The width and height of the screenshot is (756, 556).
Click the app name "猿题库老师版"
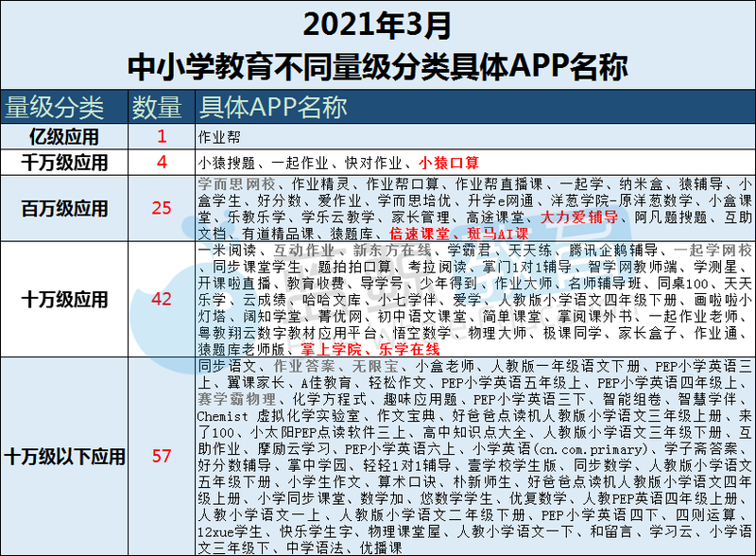click(x=241, y=350)
